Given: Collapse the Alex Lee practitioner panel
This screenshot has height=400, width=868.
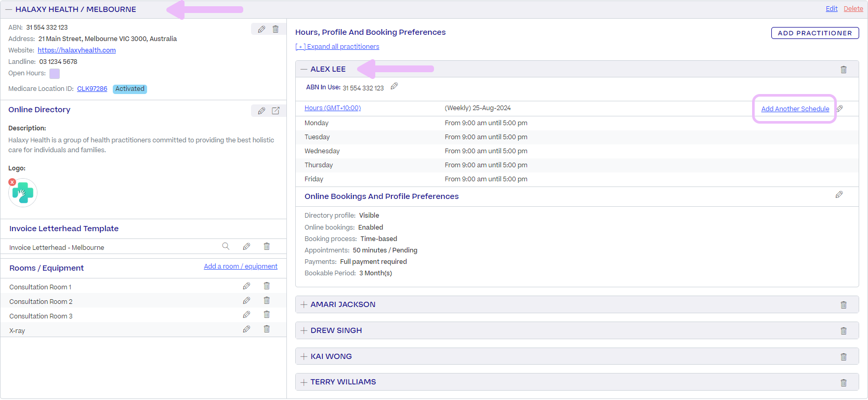Looking at the screenshot, I should pos(304,69).
